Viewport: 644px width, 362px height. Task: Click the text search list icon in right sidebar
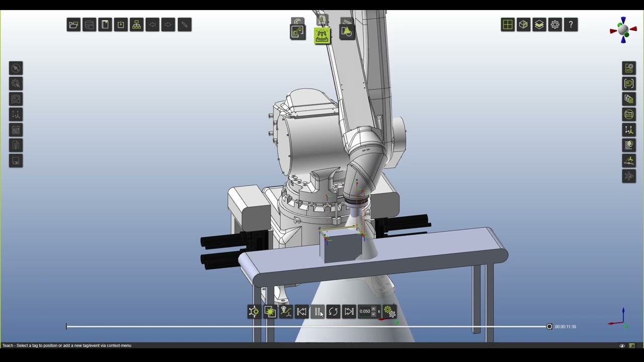629,145
